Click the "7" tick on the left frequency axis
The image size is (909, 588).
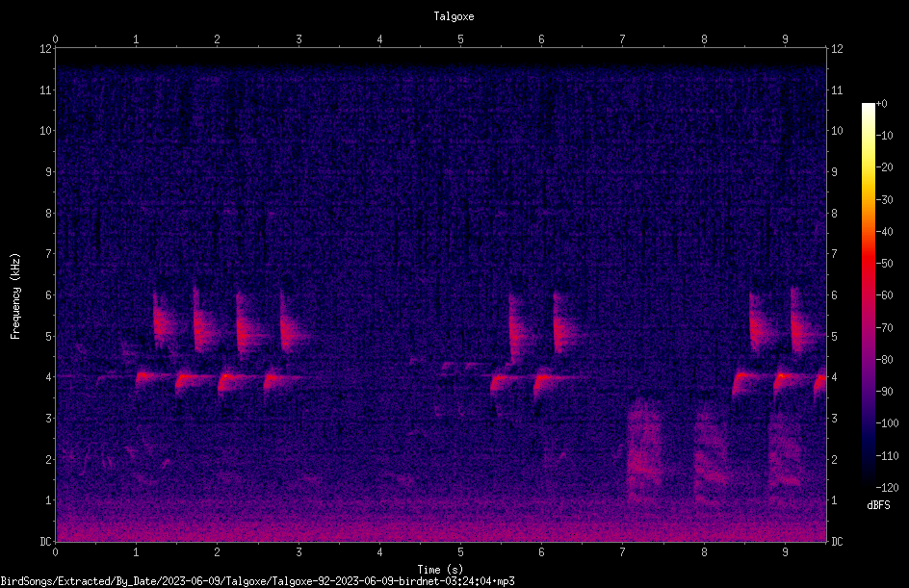tap(49, 254)
